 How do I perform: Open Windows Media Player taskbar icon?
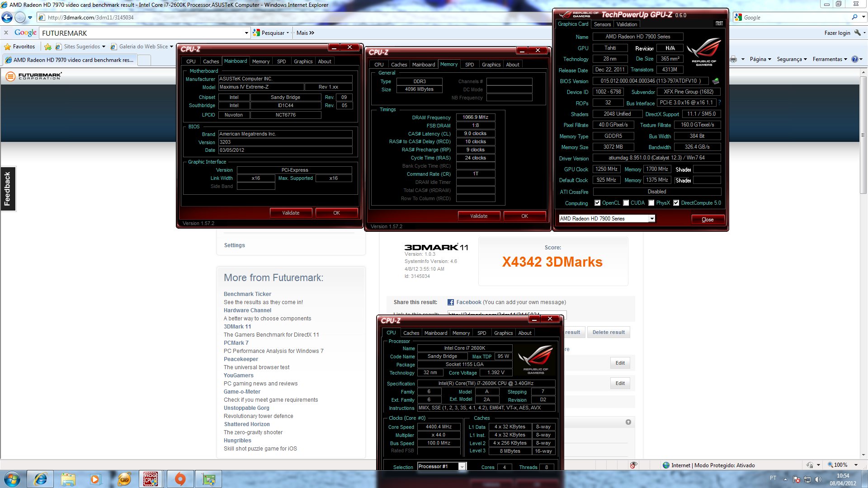95,479
